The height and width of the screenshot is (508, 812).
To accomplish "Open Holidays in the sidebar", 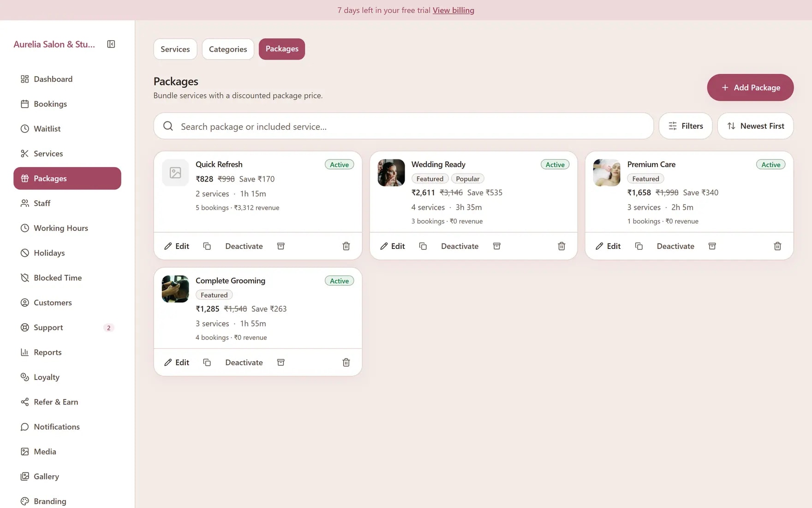I will tap(67, 253).
